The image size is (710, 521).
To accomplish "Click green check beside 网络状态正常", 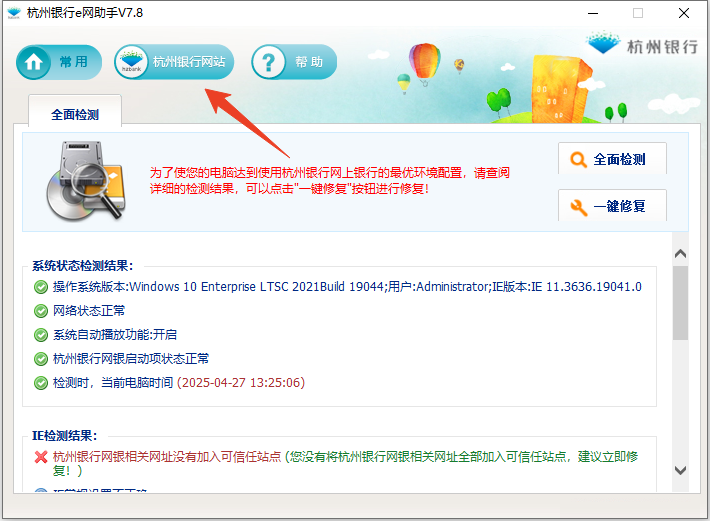I will coord(41,311).
